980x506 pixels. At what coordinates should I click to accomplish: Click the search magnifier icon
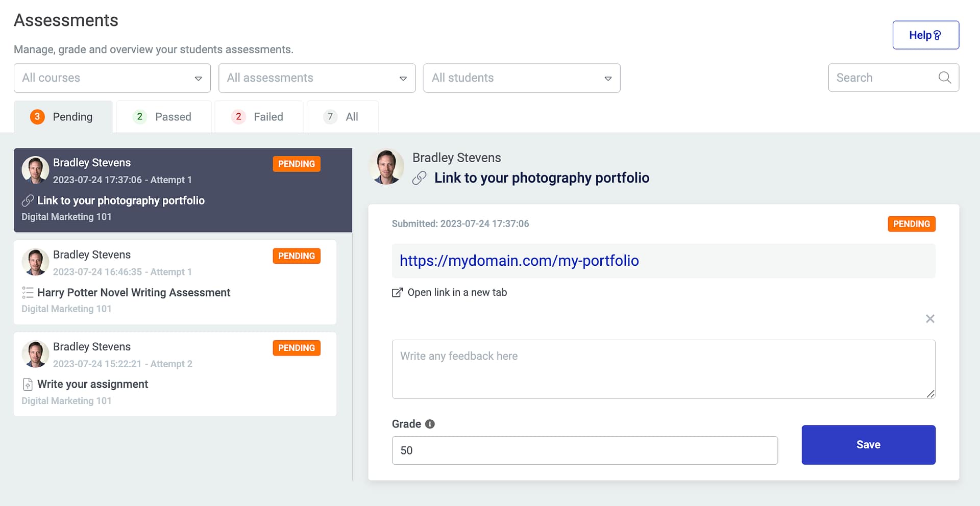[944, 78]
